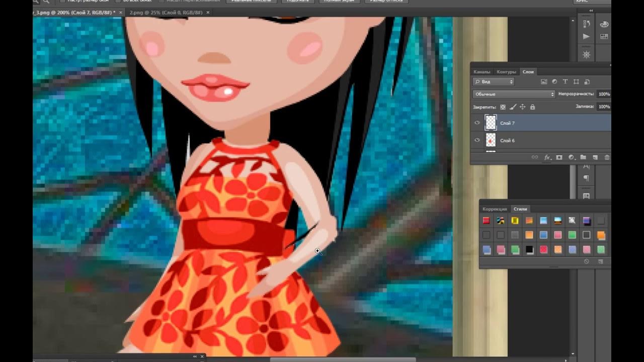Create new fill or adjustment layer
The height and width of the screenshot is (362, 644).
[x=572, y=157]
